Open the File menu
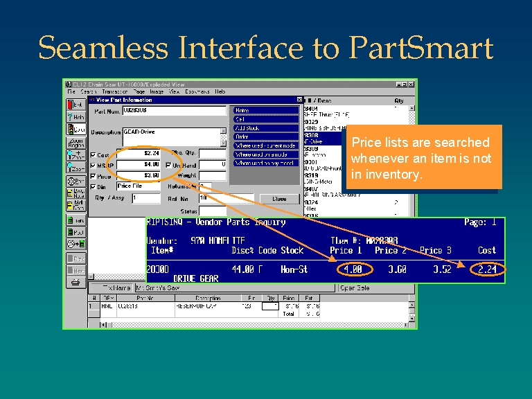The height and width of the screenshot is (399, 532). [x=71, y=91]
